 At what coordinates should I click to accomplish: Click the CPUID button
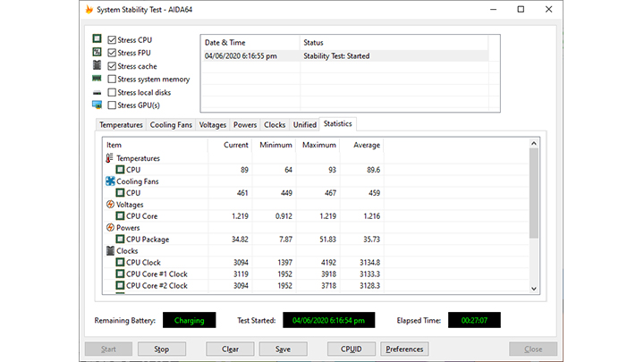(352, 349)
